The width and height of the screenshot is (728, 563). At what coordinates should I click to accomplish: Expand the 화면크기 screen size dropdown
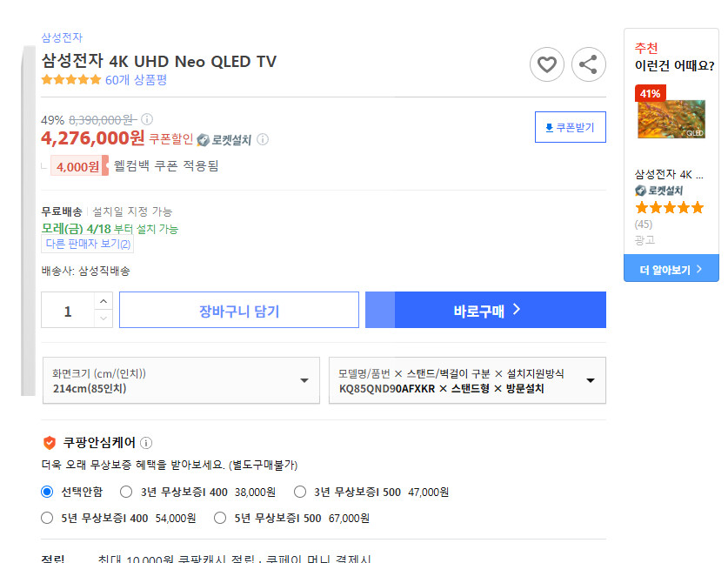point(181,380)
